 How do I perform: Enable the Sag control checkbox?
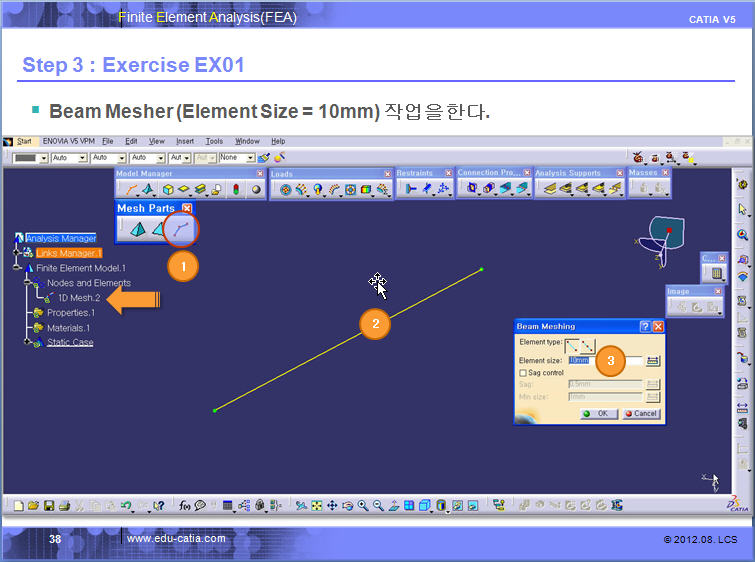pyautogui.click(x=522, y=372)
